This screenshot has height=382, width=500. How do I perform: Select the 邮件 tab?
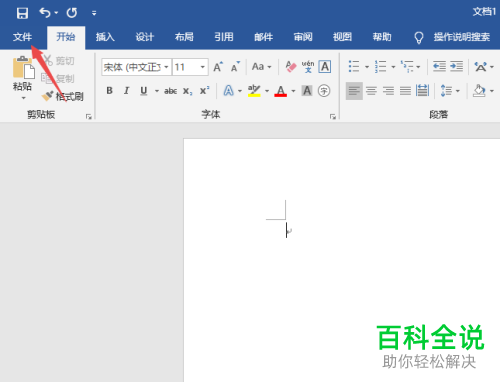(263, 37)
